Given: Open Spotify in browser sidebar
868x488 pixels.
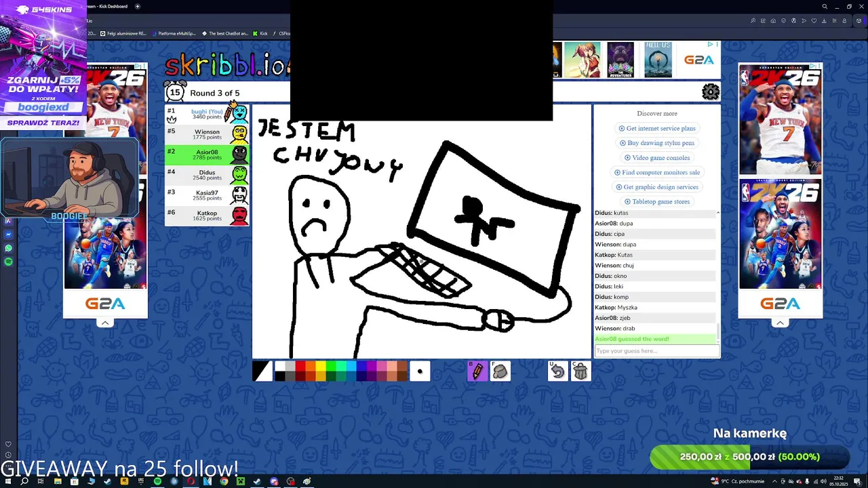Looking at the screenshot, I should coord(8,262).
